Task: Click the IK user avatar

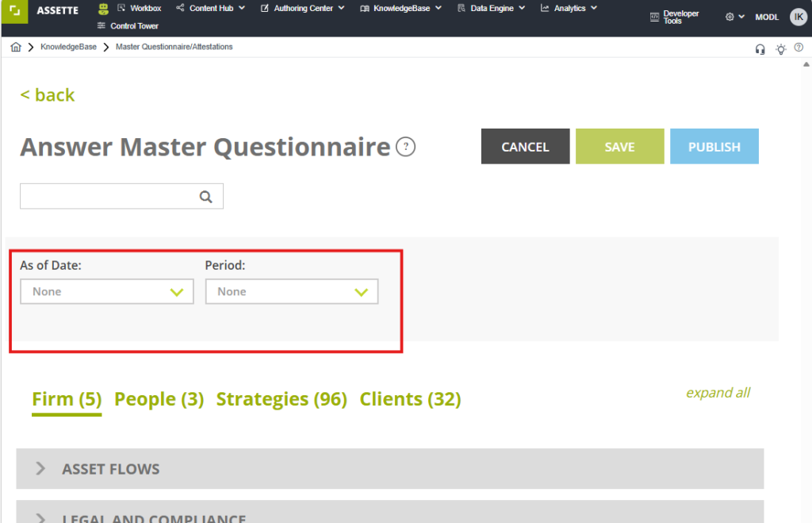Action: click(798, 17)
